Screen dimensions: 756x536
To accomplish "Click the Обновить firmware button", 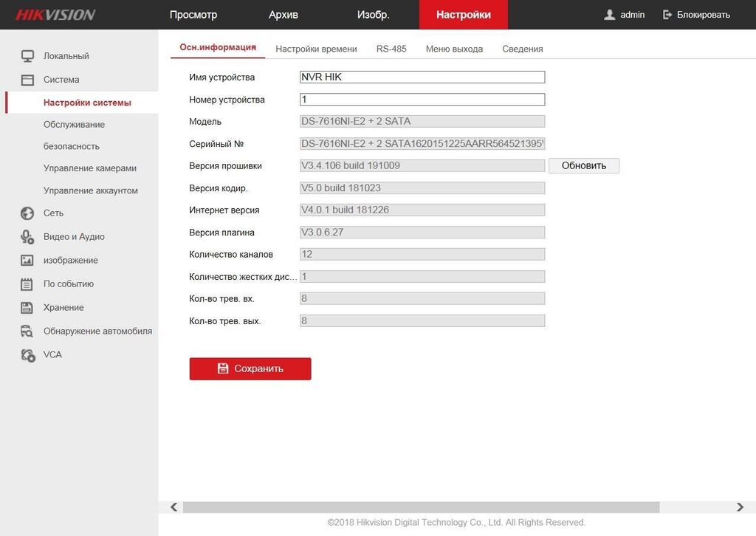I will coord(583,165).
